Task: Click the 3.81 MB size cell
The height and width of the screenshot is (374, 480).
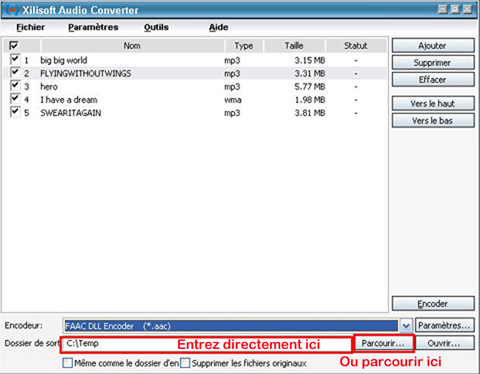Action: 310,113
